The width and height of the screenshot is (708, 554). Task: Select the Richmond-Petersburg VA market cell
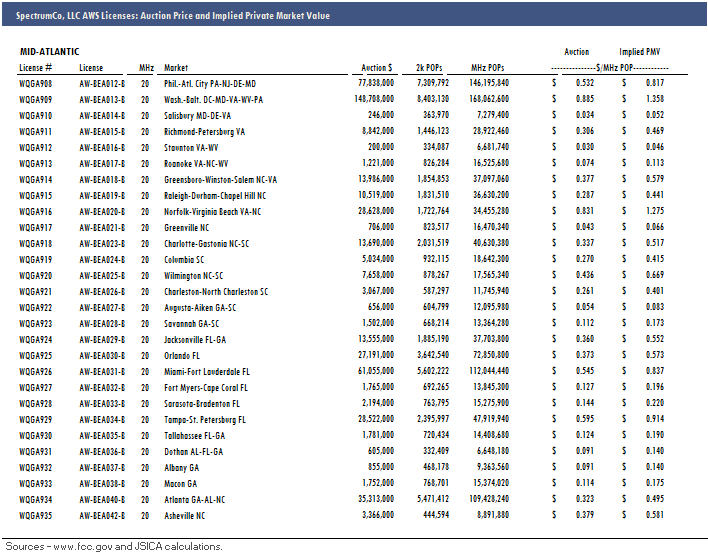(x=205, y=132)
